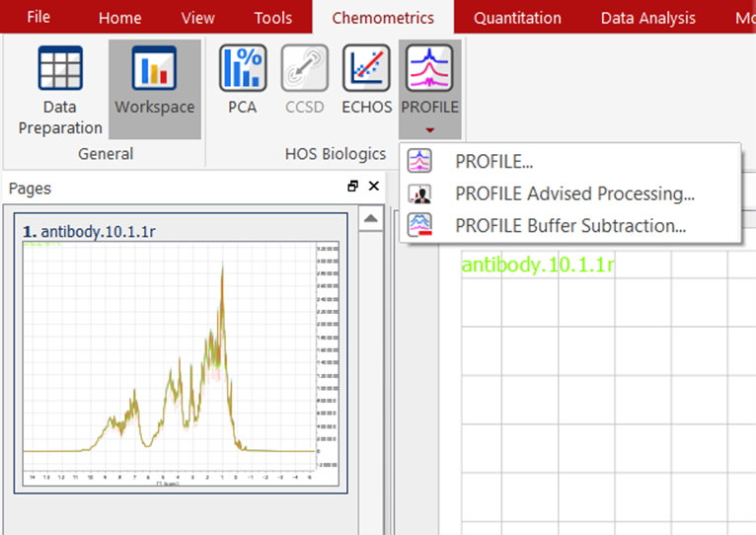Select the PROFILE... menu entry
The image size is (756, 535).
(x=493, y=162)
